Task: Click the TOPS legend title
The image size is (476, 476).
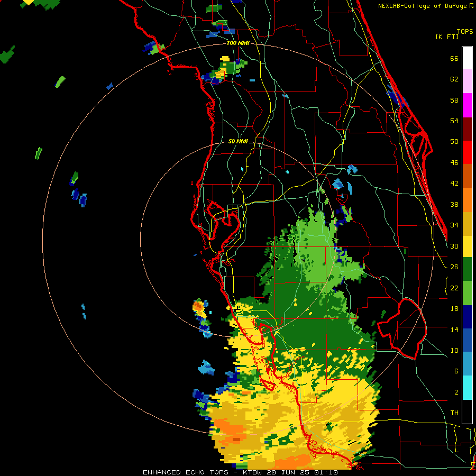Action: pyautogui.click(x=465, y=31)
